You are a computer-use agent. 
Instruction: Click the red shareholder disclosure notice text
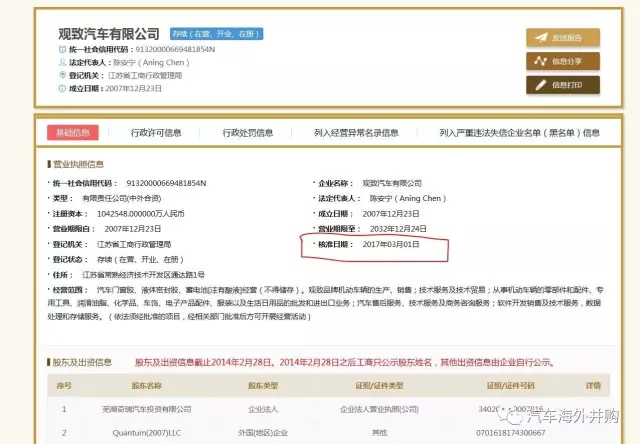[345, 362]
